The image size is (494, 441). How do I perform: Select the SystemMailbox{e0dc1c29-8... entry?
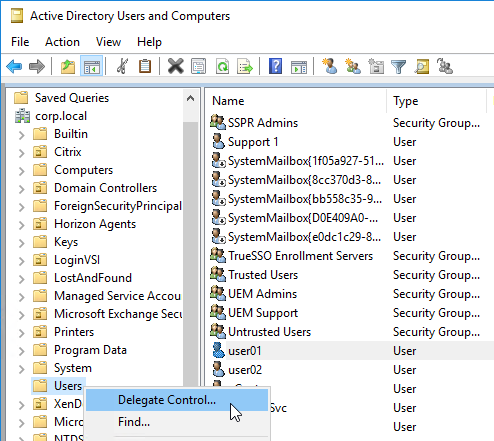[304, 237]
